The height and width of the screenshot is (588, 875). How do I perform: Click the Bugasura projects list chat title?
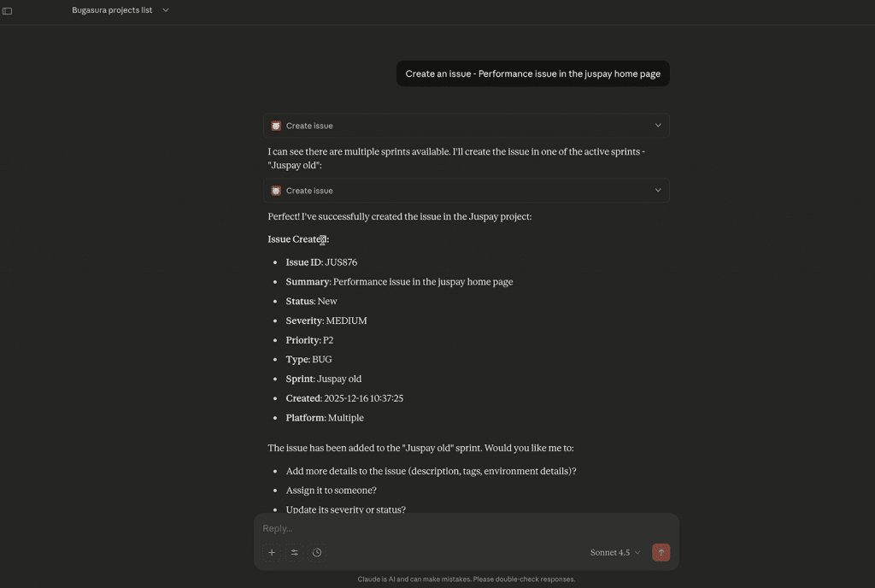[112, 10]
